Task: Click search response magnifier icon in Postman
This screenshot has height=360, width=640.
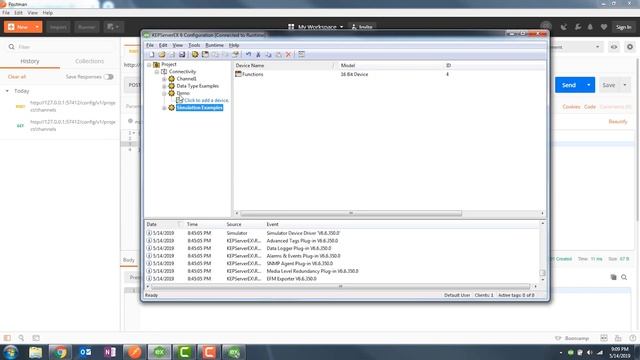Action: (624, 277)
